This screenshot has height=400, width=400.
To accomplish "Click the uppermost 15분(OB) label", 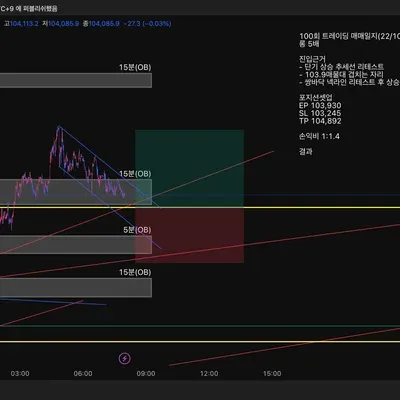I will pyautogui.click(x=135, y=67).
